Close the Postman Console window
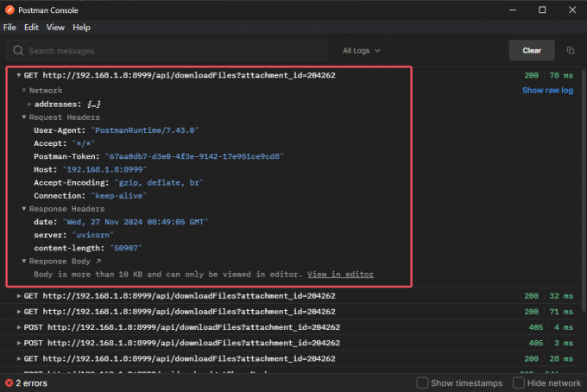Image resolution: width=587 pixels, height=392 pixels. coord(572,10)
